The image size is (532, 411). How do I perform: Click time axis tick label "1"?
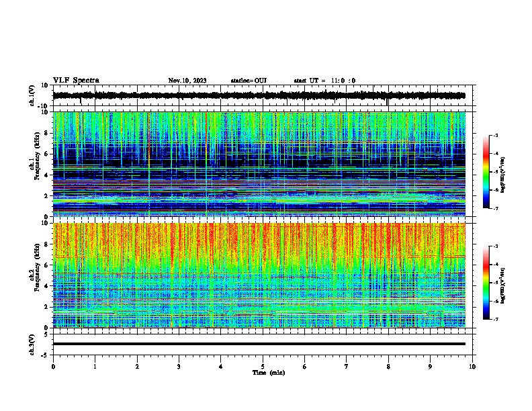(x=95, y=367)
